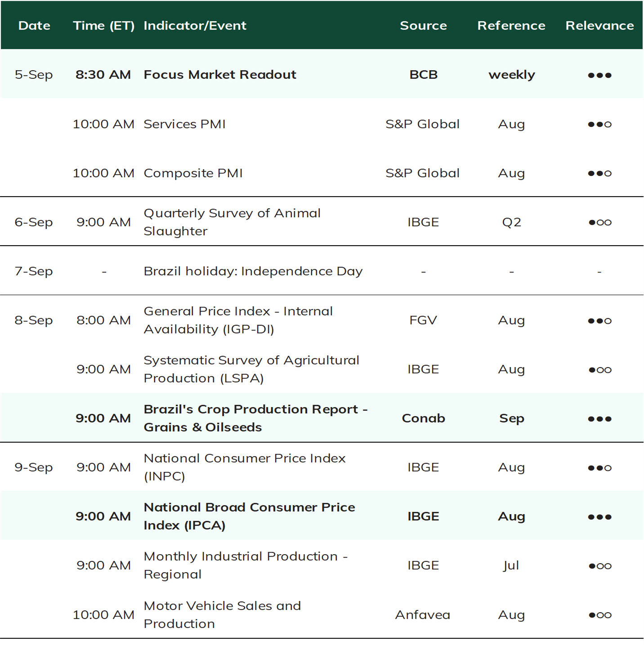The width and height of the screenshot is (644, 645).
Task: Click relevance dots for Composite PMI
Action: [x=599, y=173]
